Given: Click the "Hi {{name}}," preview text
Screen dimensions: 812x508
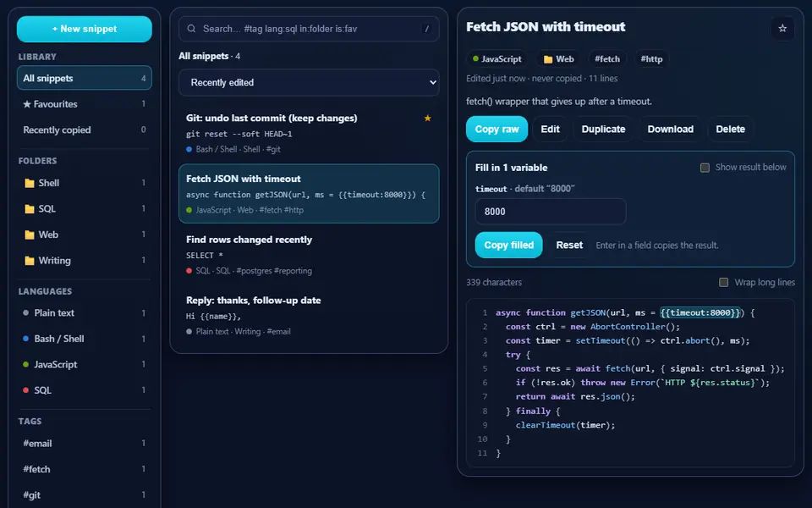Looking at the screenshot, I should click(213, 316).
